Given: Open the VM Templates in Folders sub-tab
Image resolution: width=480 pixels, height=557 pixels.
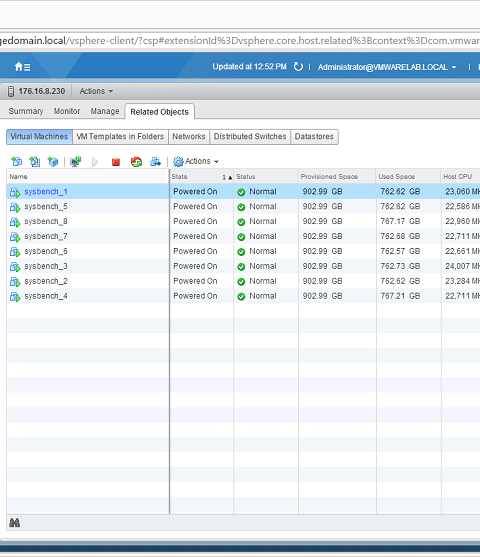Looking at the screenshot, I should point(120,136).
